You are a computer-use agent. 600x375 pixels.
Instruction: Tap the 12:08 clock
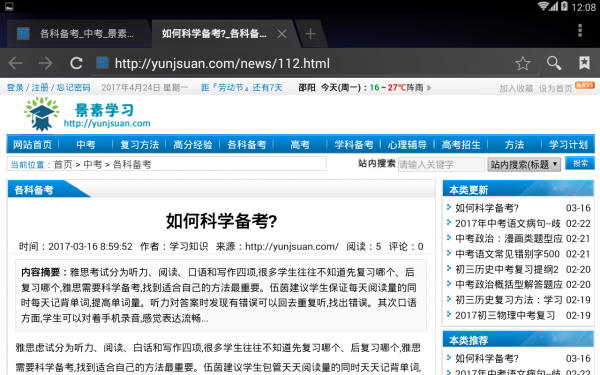pyautogui.click(x=584, y=7)
